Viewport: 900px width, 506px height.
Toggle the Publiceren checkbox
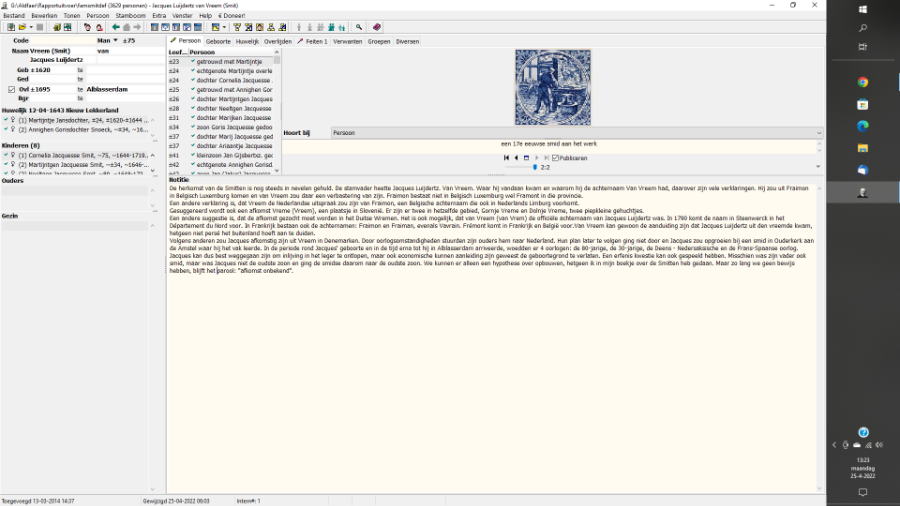[556, 157]
